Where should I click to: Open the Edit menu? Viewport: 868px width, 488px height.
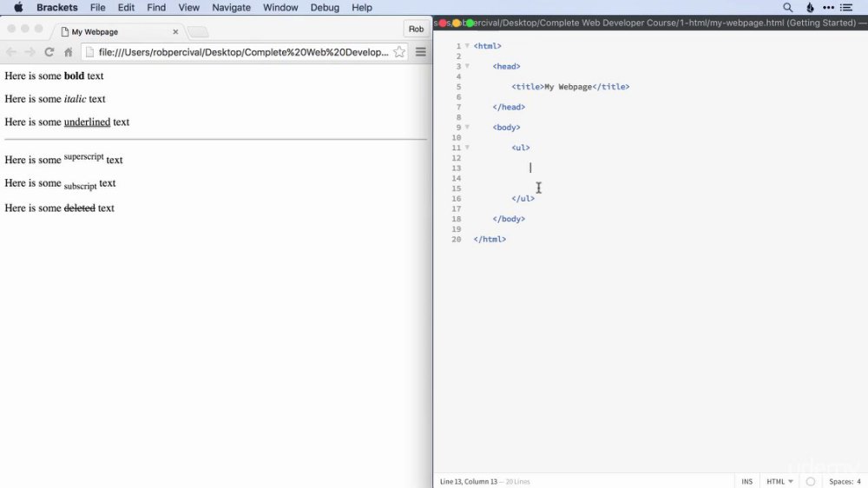pos(126,8)
